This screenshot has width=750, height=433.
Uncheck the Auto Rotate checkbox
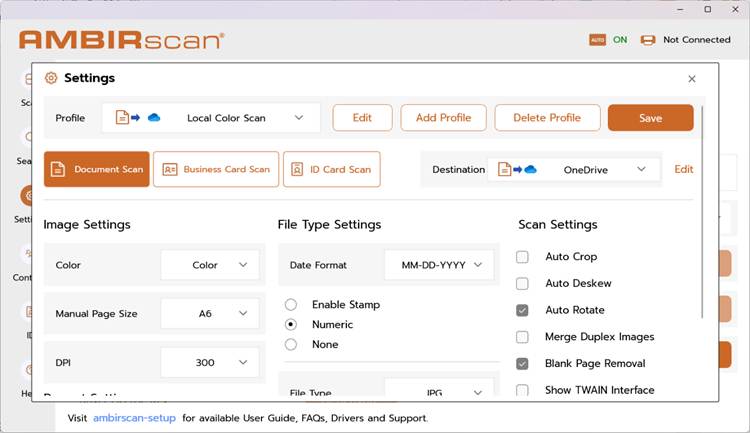click(522, 311)
